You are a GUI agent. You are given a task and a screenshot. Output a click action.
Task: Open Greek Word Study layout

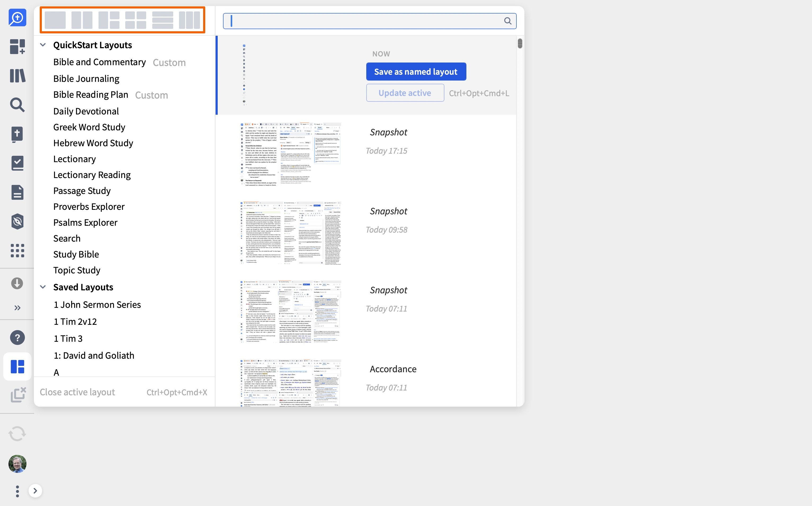[89, 127]
